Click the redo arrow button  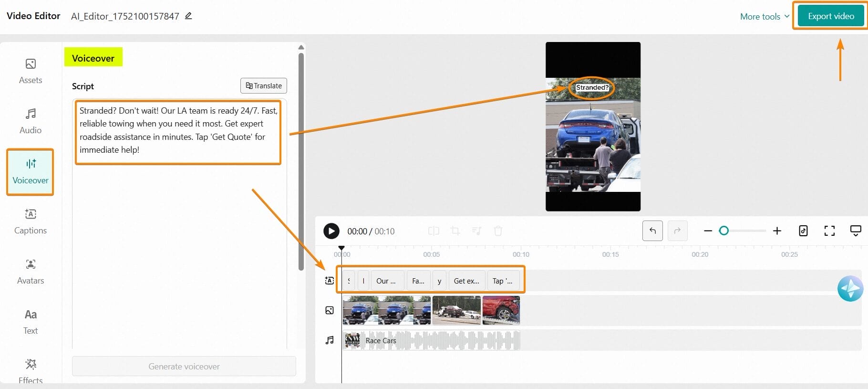point(677,231)
